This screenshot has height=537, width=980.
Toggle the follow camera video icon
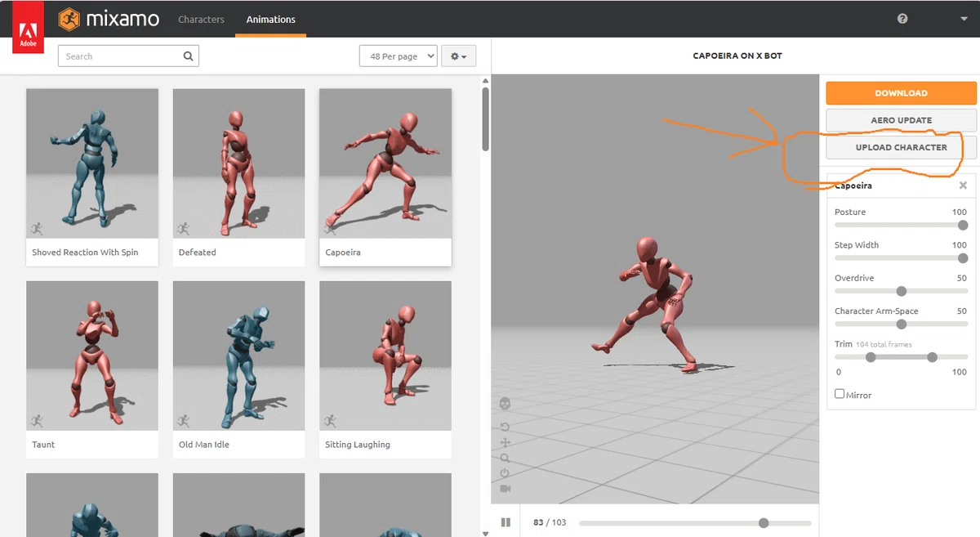(505, 489)
